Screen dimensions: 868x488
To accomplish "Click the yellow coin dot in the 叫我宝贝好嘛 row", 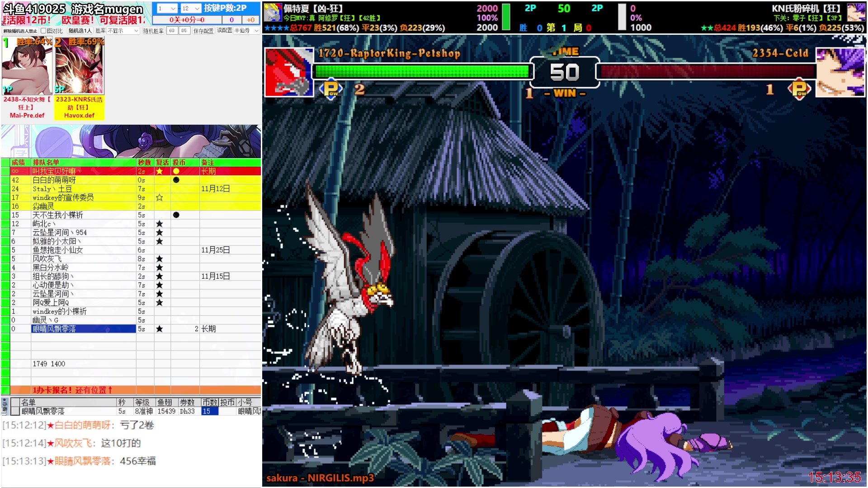I will (x=176, y=171).
